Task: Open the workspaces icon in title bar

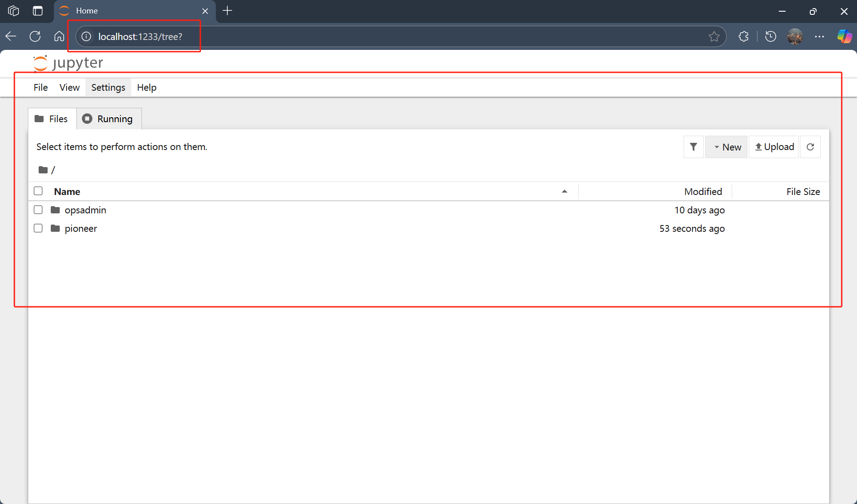Action: (13, 11)
